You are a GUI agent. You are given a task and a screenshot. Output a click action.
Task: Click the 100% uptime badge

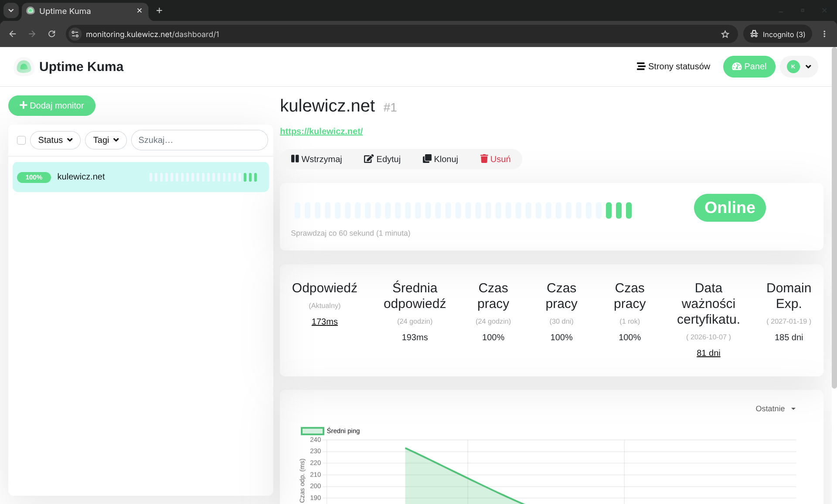(x=34, y=177)
